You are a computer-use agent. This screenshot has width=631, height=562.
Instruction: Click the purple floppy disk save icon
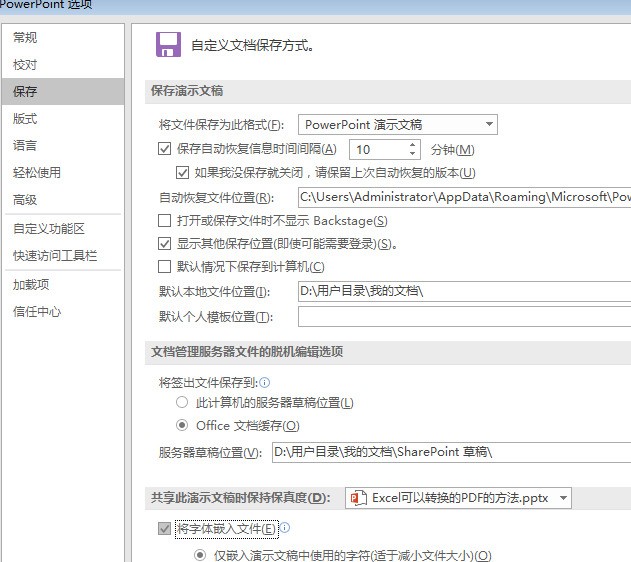[x=168, y=45]
